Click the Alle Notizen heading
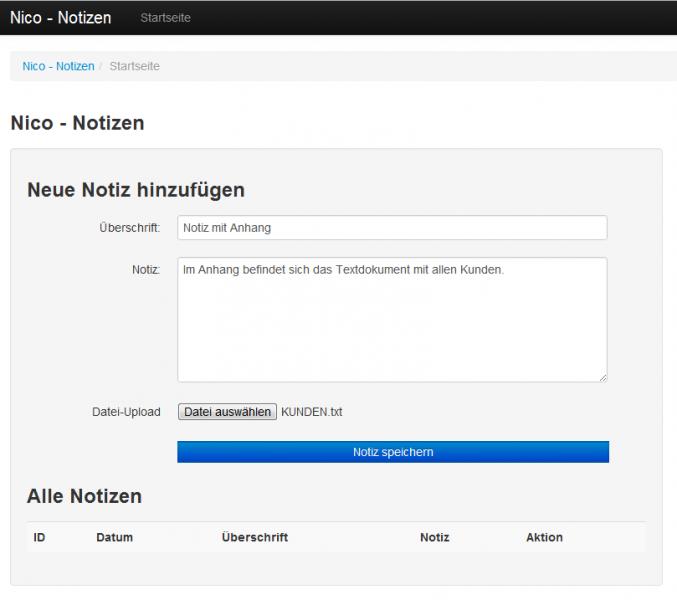 pos(85,496)
